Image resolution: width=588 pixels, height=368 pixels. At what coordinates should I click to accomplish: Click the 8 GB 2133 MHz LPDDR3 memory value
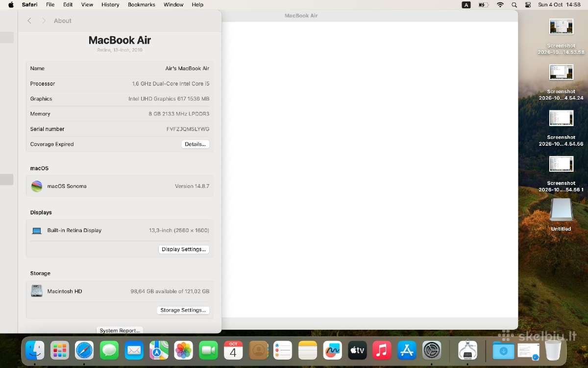coord(179,114)
